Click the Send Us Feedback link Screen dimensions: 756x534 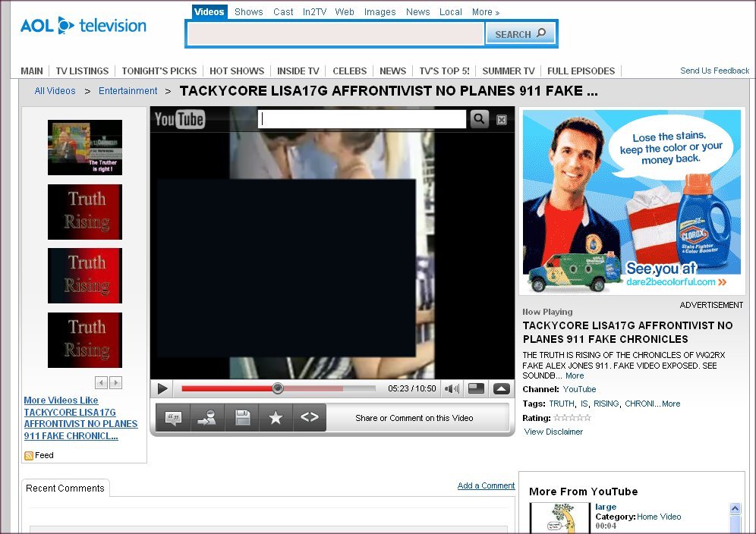714,71
